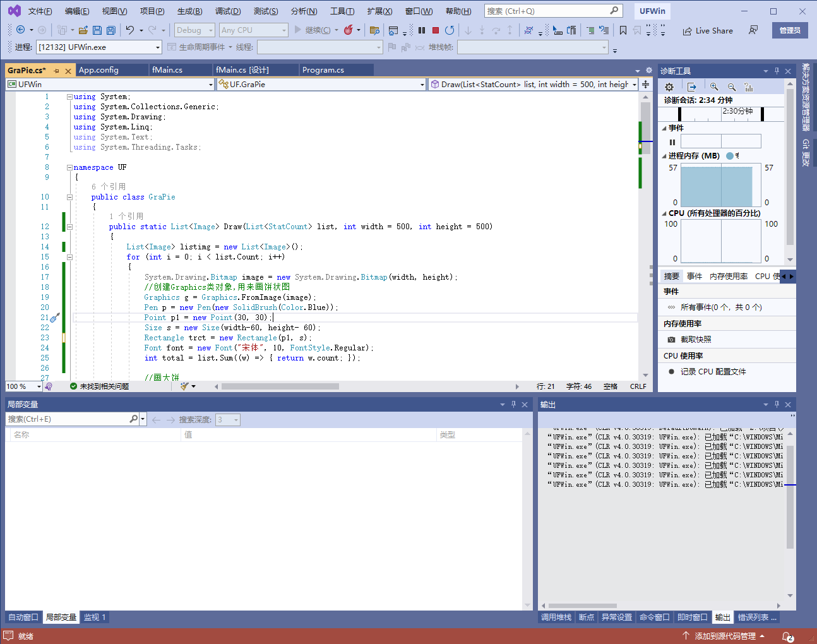Click the feedback person icon beside Live Share
The width and height of the screenshot is (817, 644).
pos(753,30)
